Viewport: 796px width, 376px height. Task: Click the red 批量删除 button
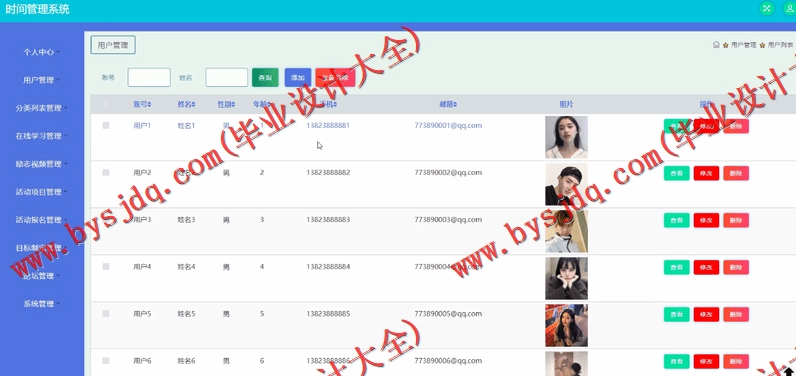(335, 78)
